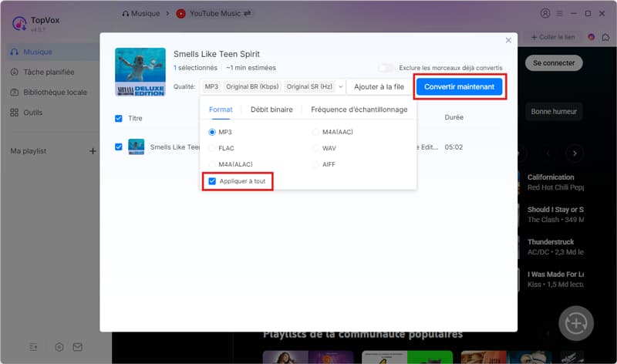Switch to the Débit binaire tab
Screen dimensions: 617x364
coord(271,110)
